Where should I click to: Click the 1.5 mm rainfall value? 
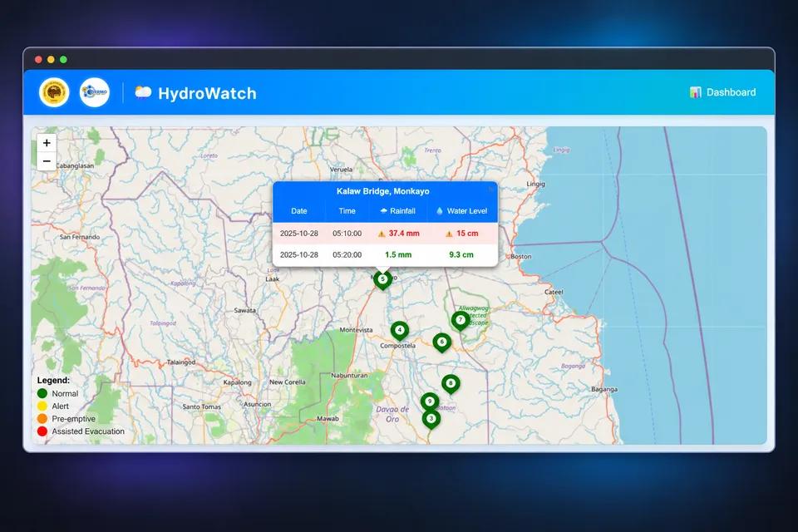(x=398, y=254)
